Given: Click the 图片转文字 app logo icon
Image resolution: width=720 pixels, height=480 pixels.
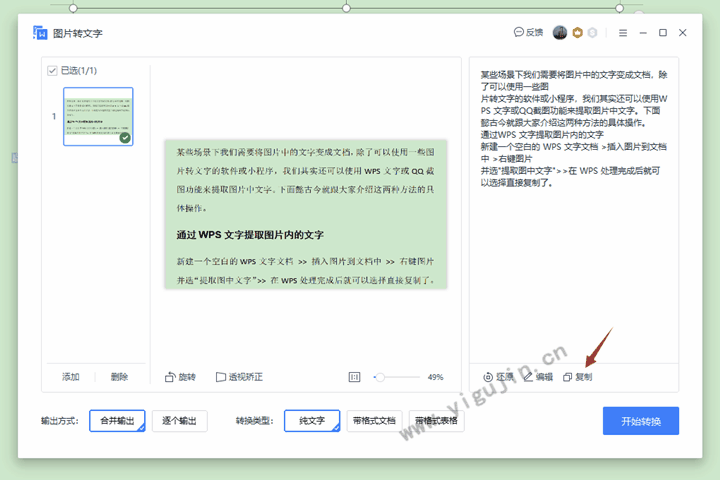Looking at the screenshot, I should (x=40, y=33).
